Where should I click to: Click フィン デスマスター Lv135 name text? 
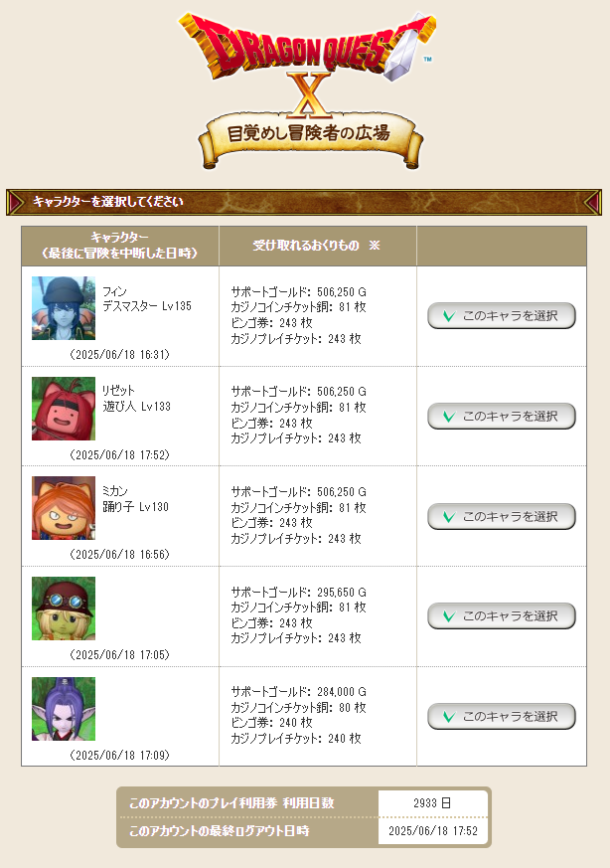click(147, 299)
